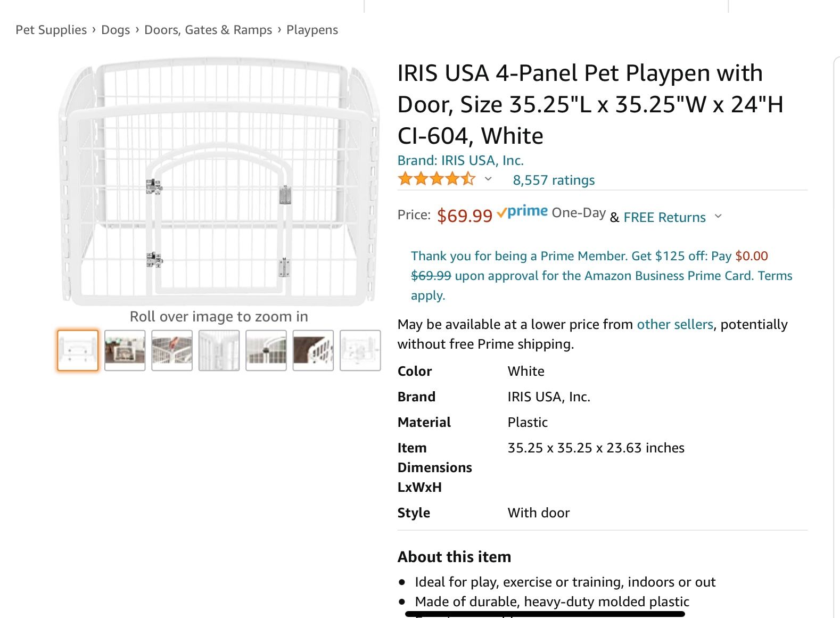Screen dimensions: 840x618
Task: Open Doors, Gates & Ramps breadcrumb
Action: (x=208, y=30)
